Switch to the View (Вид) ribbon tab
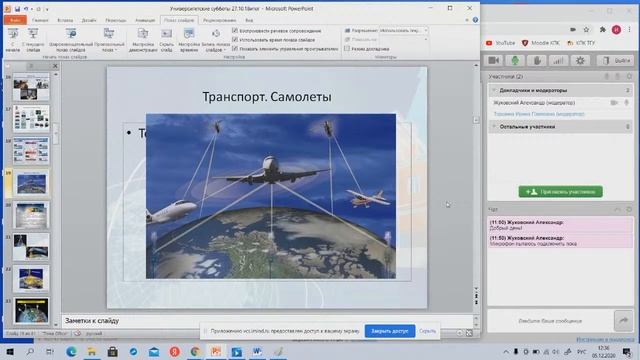Viewport: 640px width, 360px height. click(249, 20)
